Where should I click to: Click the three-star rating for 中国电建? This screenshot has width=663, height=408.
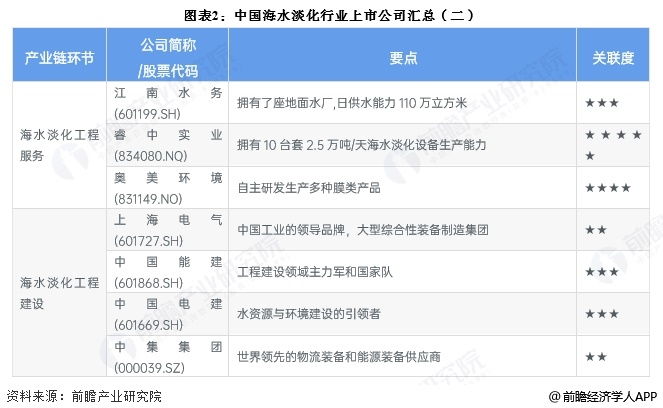pyautogui.click(x=602, y=314)
